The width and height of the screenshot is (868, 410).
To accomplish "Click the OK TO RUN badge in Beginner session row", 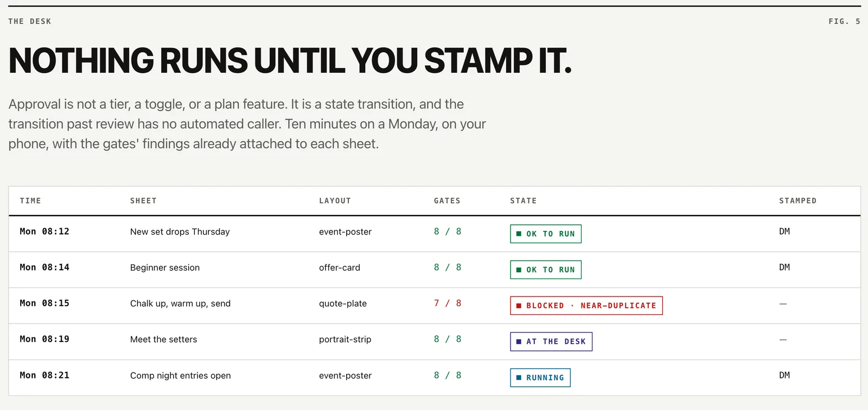I will tap(545, 270).
